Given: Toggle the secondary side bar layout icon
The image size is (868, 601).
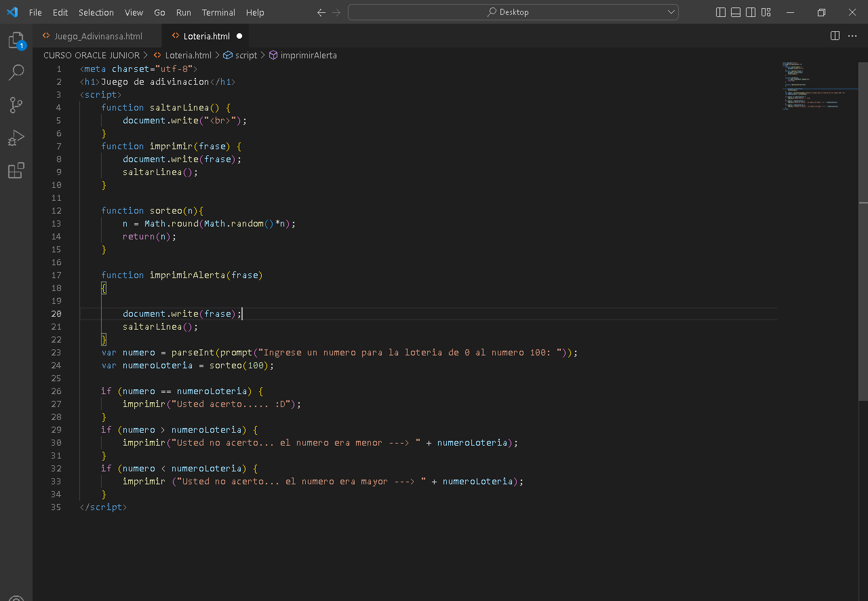Looking at the screenshot, I should pos(751,12).
